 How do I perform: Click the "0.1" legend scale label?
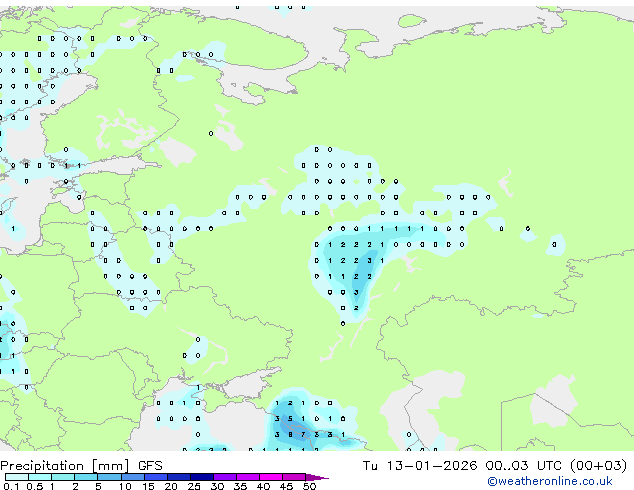(11, 486)
